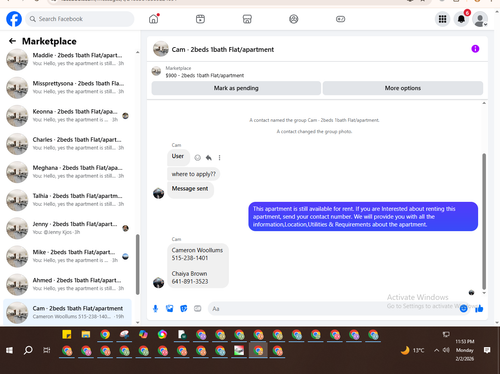Open the Groups icon in the top bar
Image resolution: width=500 pixels, height=374 pixels.
294,19
